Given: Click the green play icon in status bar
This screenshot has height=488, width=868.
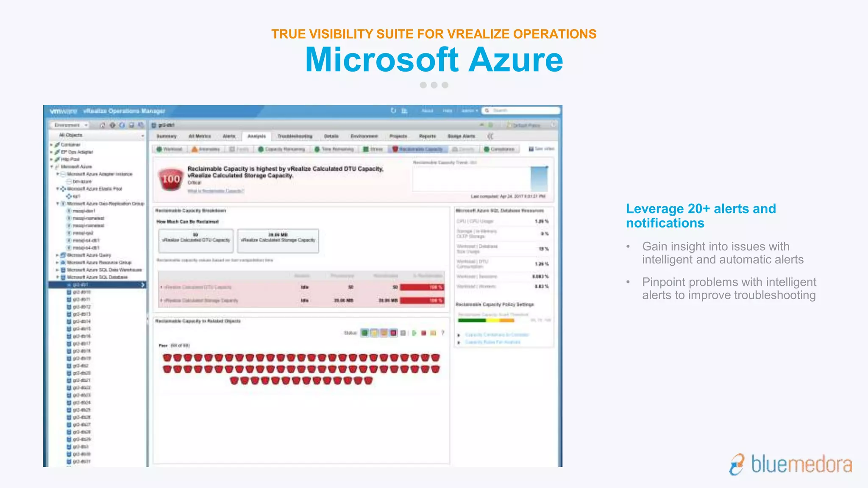Looking at the screenshot, I should pos(414,333).
